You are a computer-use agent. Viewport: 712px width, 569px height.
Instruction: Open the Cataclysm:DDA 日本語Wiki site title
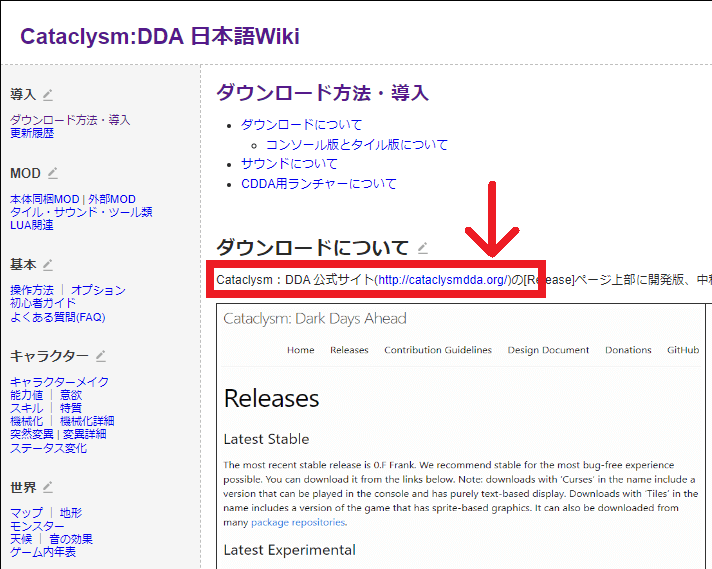click(159, 37)
